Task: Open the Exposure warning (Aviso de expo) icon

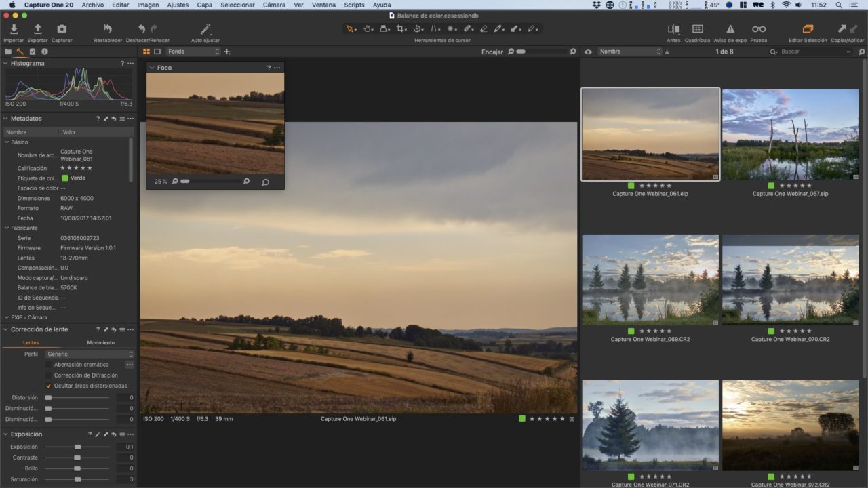Action: (x=730, y=29)
